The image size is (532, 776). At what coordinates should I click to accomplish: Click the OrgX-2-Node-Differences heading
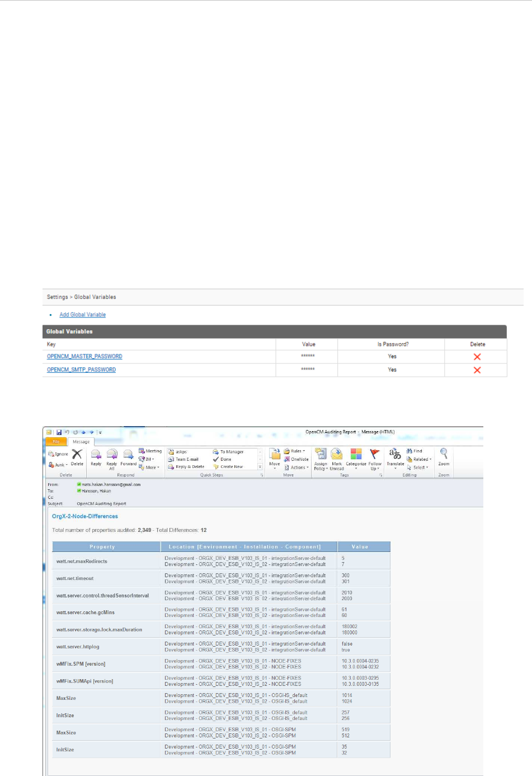[85, 516]
